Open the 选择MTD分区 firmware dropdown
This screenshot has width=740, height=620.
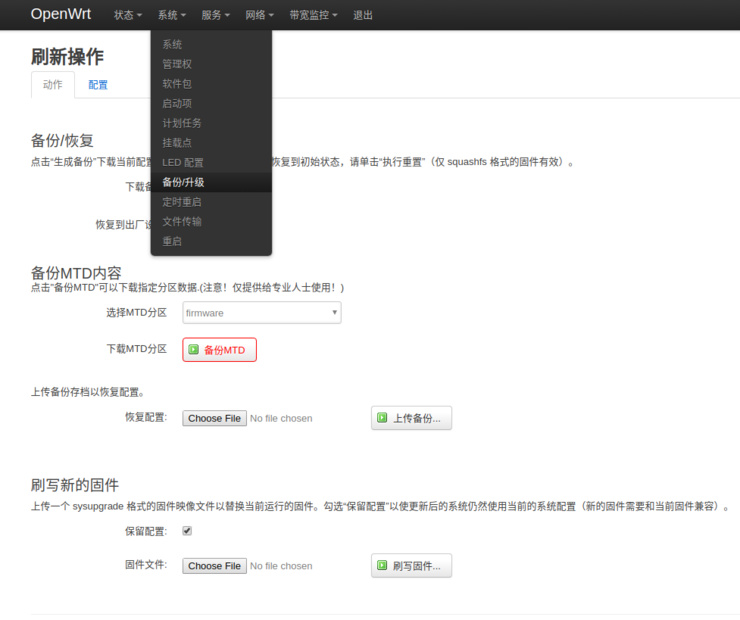click(262, 312)
